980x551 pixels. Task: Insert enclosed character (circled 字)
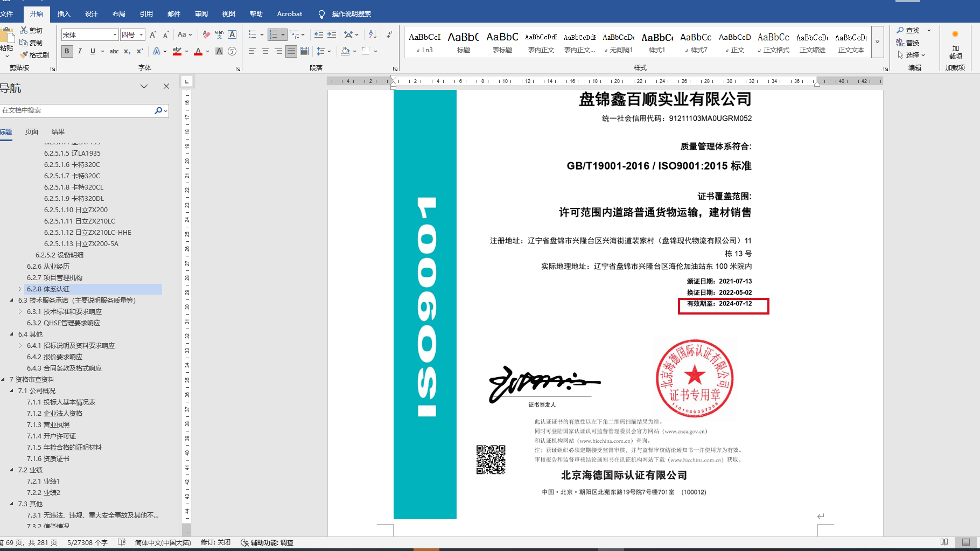click(x=232, y=52)
